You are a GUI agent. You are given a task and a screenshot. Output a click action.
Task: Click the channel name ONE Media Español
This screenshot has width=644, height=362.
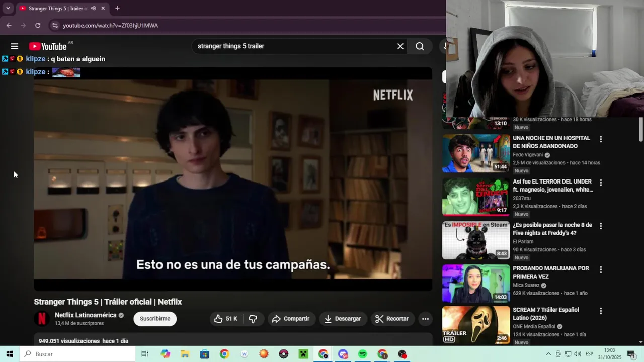click(534, 326)
